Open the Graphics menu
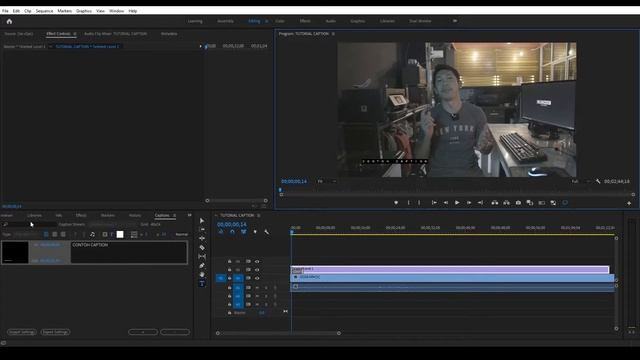The image size is (640, 360). 84,11
